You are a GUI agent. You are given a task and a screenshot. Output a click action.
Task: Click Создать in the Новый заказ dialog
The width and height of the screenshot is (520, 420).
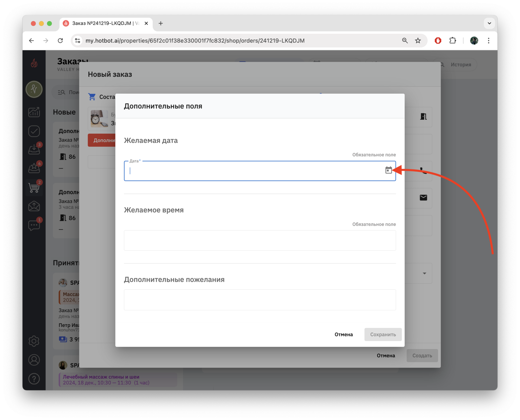click(x=422, y=356)
